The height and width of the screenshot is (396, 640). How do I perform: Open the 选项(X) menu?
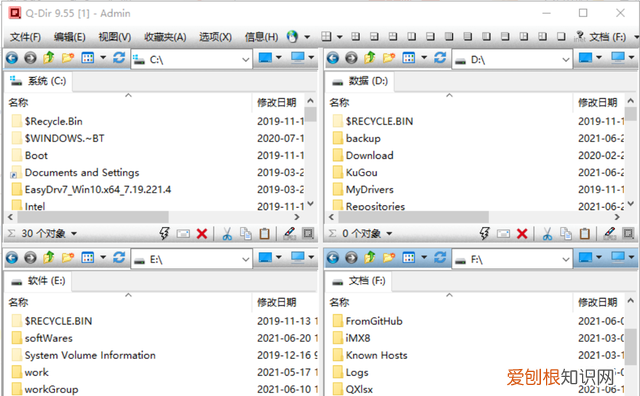[x=215, y=37]
